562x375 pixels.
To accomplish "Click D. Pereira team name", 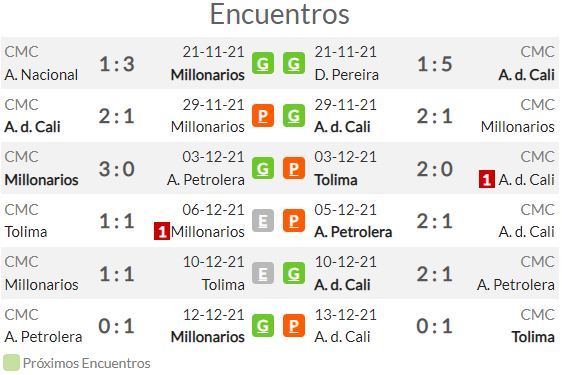I will point(346,75).
